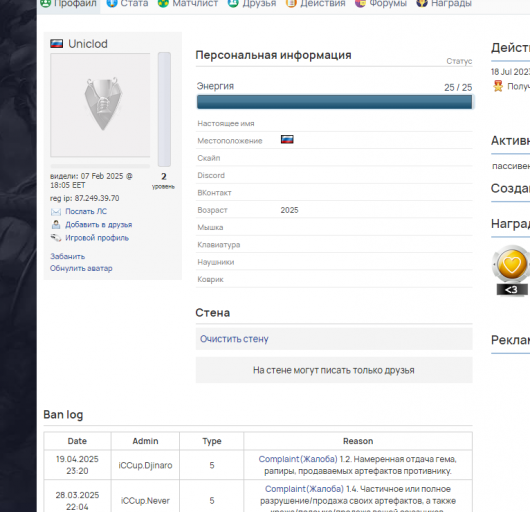The image size is (530, 512).
Task: Click the Russian flag next to Uniclod
Action: [x=56, y=44]
